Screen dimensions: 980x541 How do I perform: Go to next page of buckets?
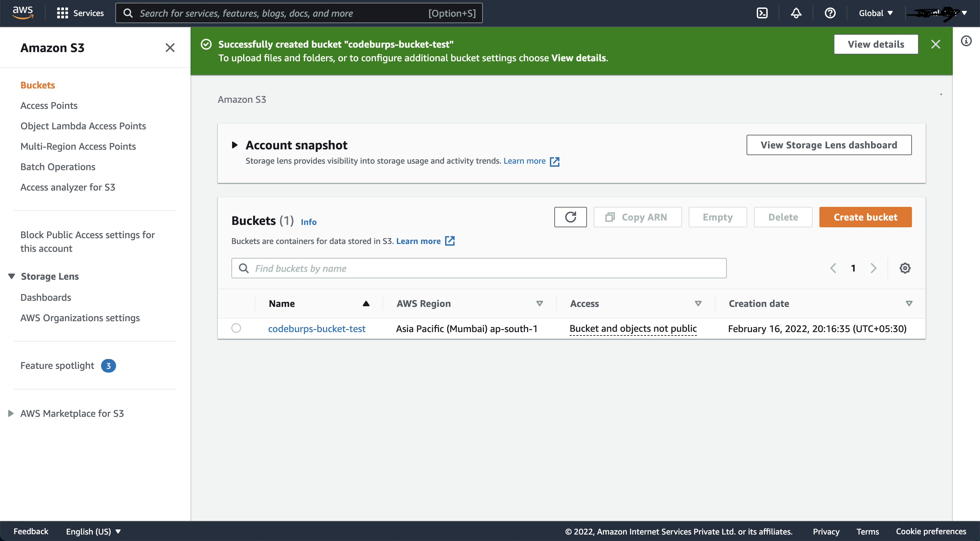(x=873, y=268)
